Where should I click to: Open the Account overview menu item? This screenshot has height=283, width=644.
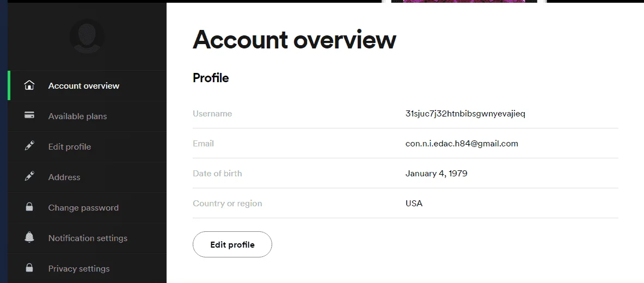point(87,85)
